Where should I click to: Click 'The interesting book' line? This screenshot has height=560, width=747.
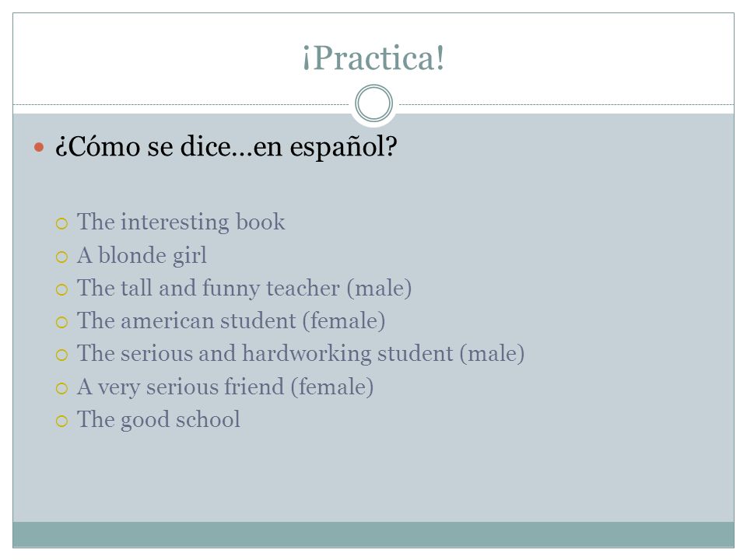tap(181, 222)
